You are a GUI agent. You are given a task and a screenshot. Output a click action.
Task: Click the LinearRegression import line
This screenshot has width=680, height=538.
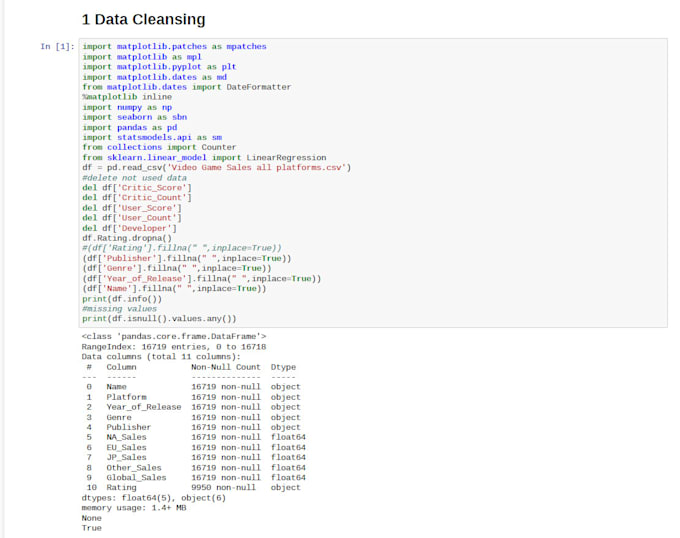pyautogui.click(x=204, y=158)
